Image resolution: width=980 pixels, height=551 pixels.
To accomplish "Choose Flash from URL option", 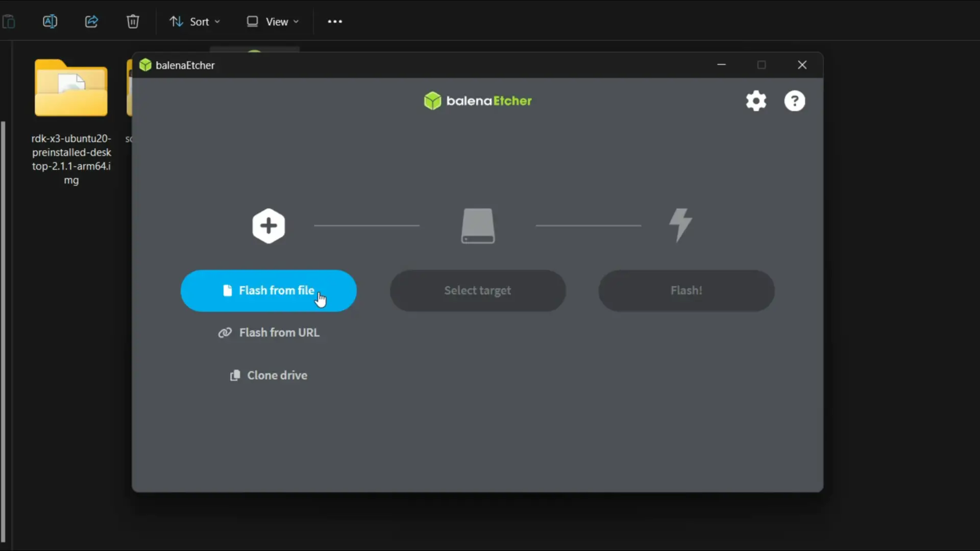I will [x=268, y=333].
